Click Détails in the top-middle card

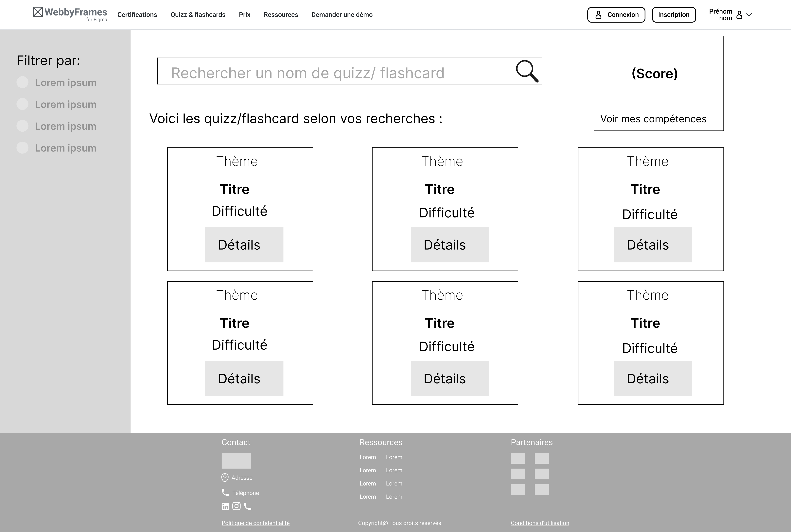click(450, 245)
